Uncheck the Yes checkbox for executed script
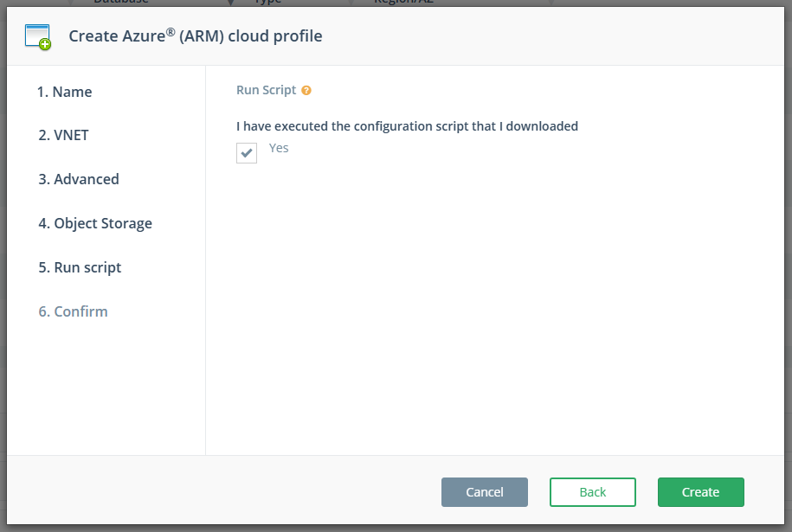The image size is (792, 532). point(247,153)
